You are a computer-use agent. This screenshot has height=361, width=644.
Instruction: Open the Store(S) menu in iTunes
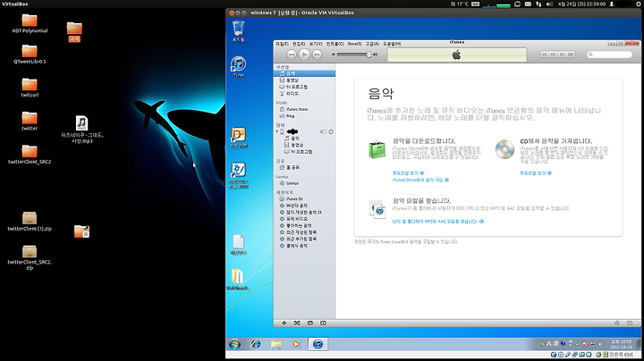[x=354, y=44]
